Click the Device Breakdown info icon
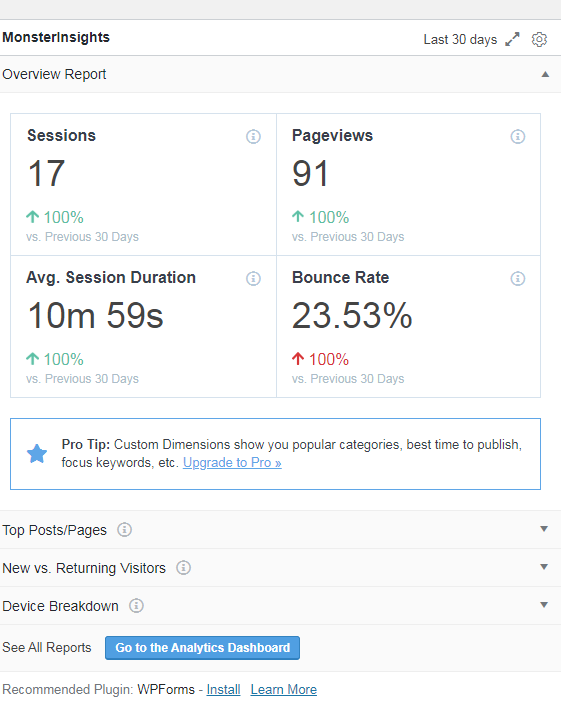The image size is (561, 703). click(136, 606)
